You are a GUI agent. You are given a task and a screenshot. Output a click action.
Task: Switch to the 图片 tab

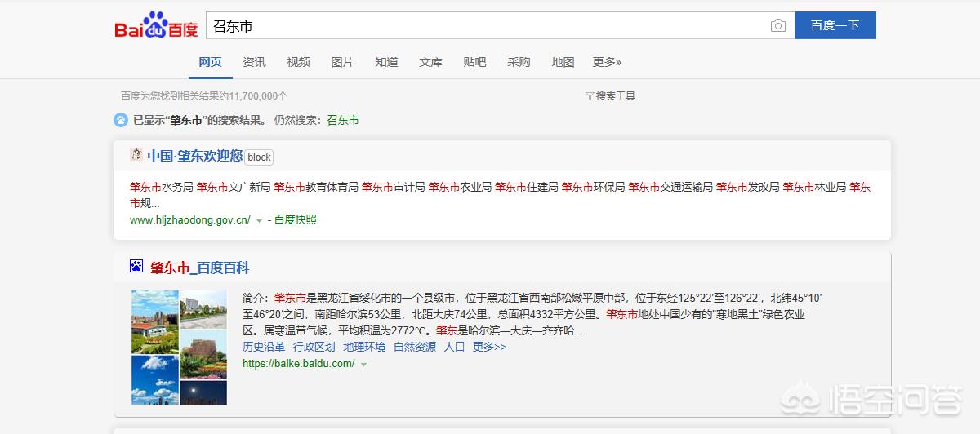342,62
